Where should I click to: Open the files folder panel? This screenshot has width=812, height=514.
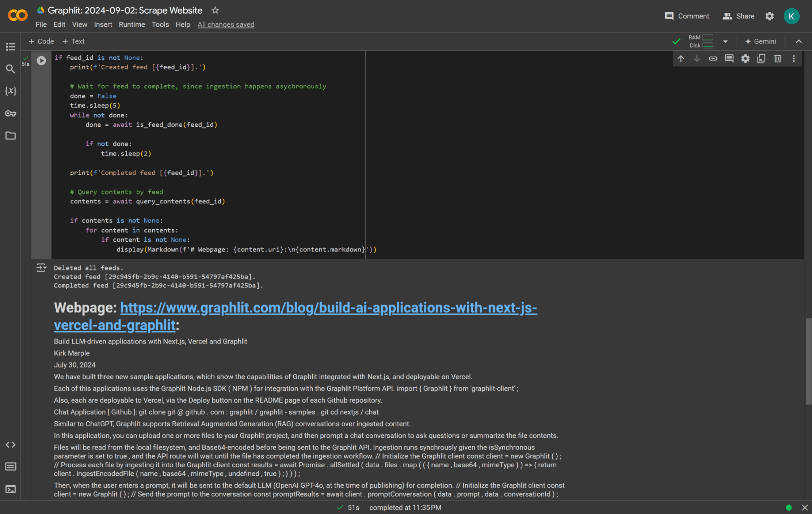click(10, 136)
